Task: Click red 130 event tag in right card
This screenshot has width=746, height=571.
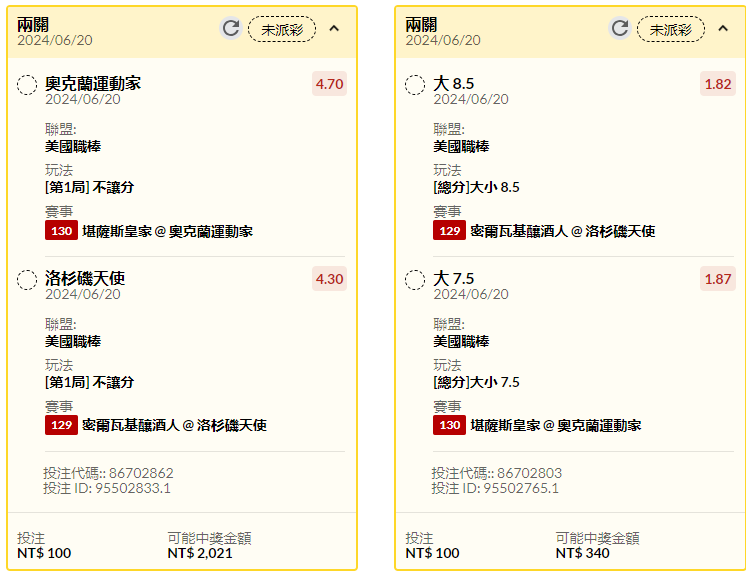Action: tap(450, 425)
